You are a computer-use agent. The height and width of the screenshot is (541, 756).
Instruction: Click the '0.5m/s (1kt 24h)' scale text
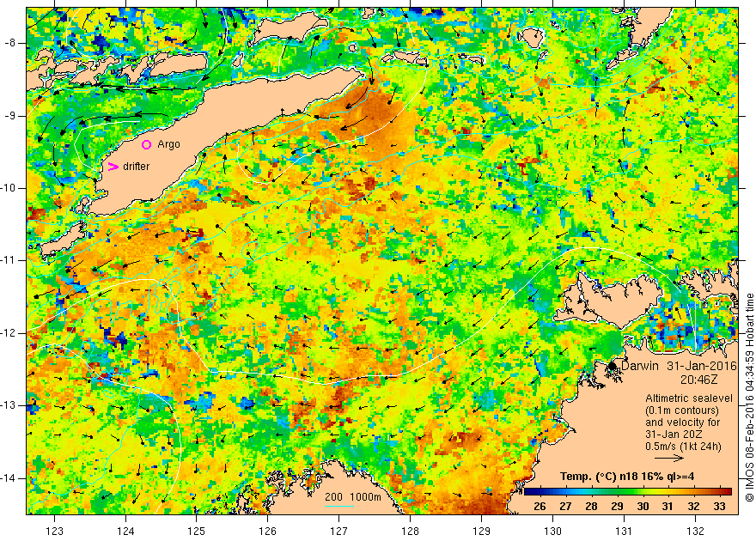[x=683, y=447]
